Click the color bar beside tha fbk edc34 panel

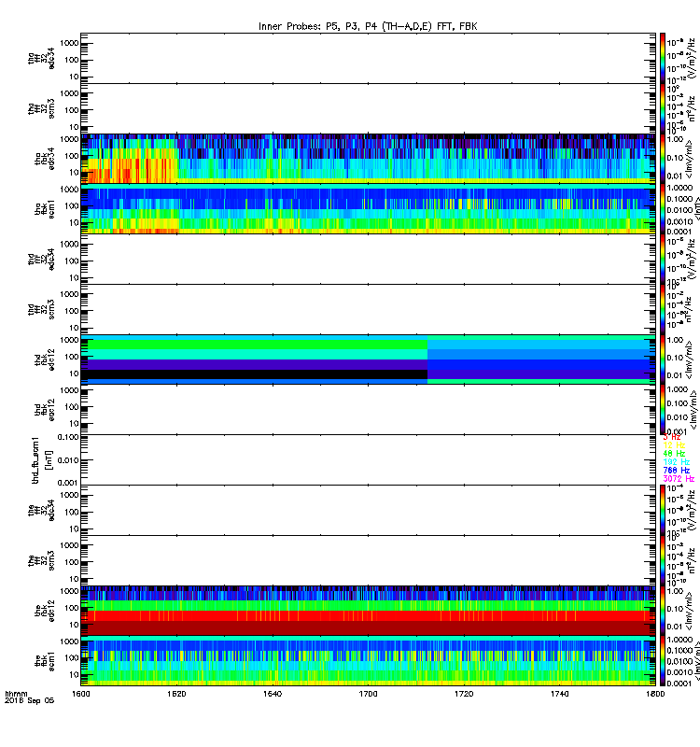click(663, 159)
